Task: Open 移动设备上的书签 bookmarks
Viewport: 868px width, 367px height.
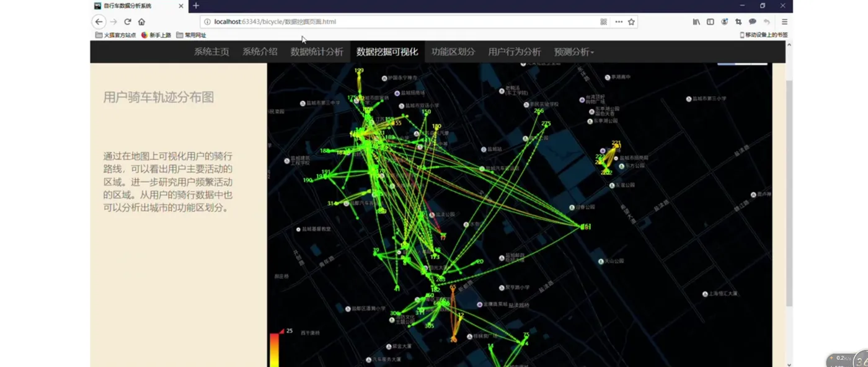Action: coord(764,35)
